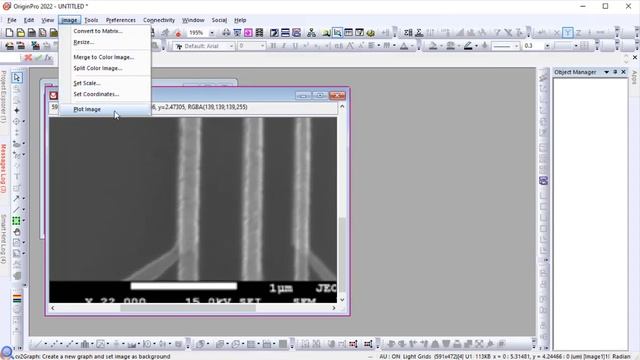The image size is (640, 360).
Task: Open the font size dropdown
Action: coord(262,46)
